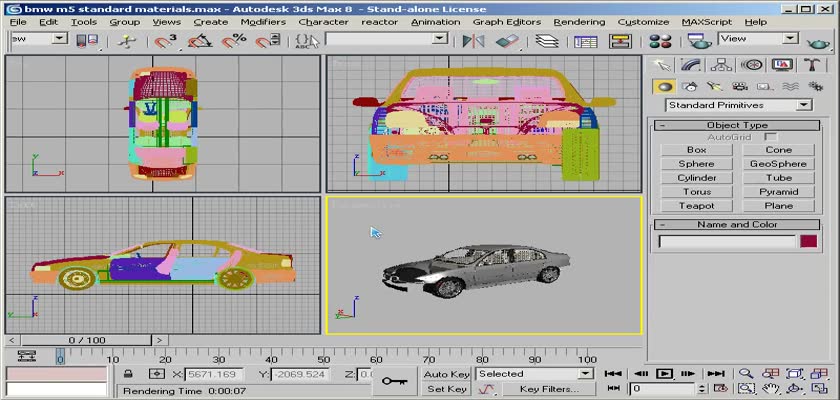Switch to the Display command panel tab

(x=782, y=65)
